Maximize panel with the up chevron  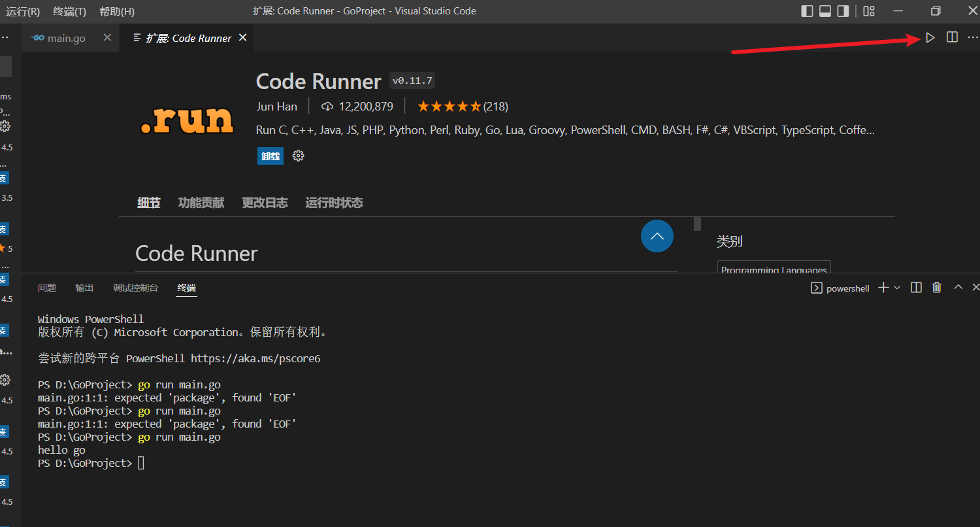[x=958, y=288]
